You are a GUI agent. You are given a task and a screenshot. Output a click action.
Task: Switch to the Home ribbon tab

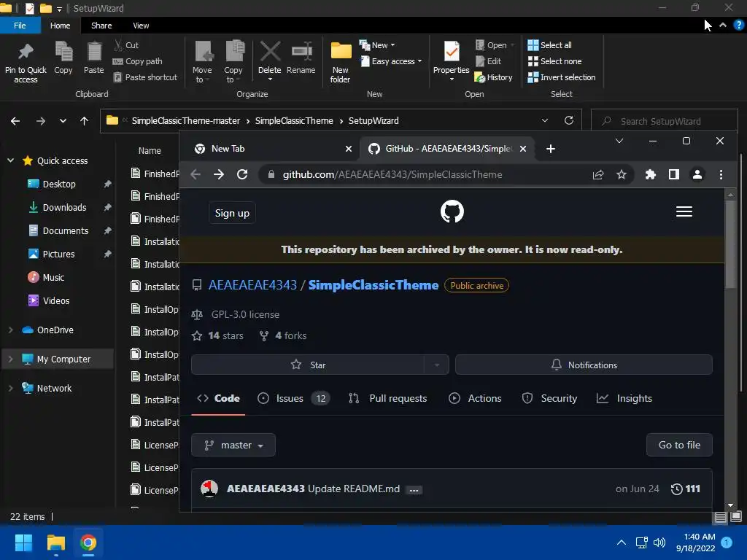coord(61,26)
